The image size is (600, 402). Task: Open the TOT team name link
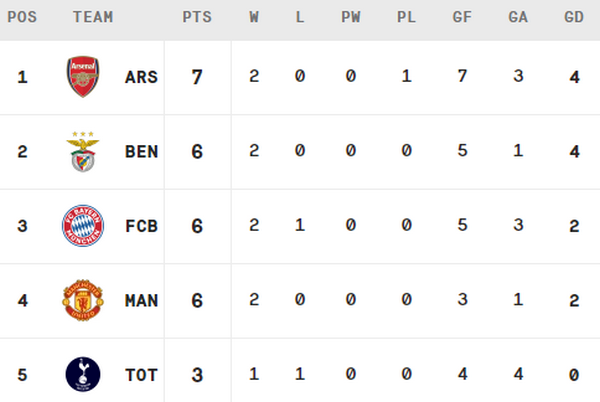[142, 375]
